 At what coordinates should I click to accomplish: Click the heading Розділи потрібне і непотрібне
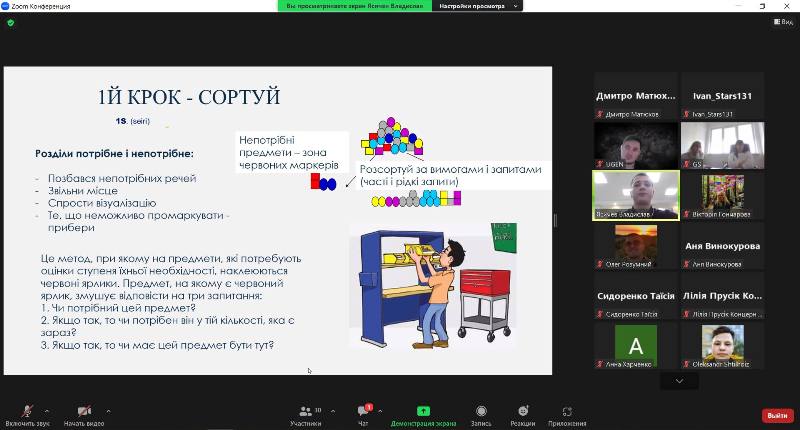[114, 154]
